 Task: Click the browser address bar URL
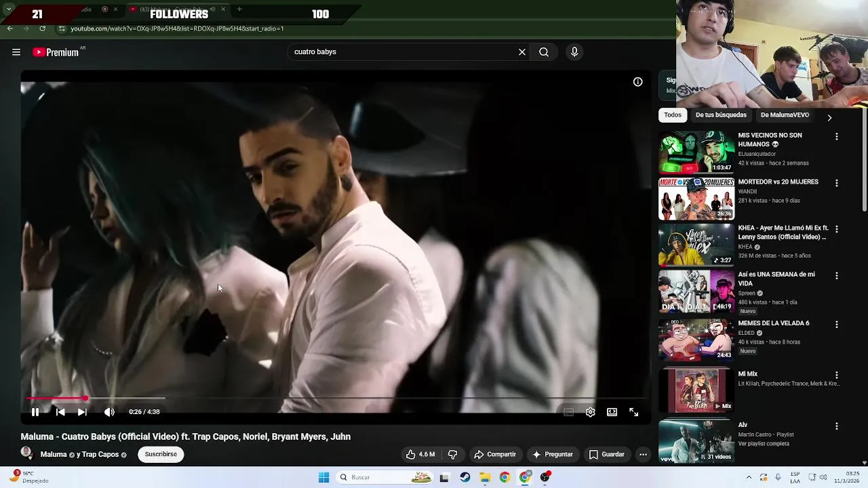(x=177, y=28)
